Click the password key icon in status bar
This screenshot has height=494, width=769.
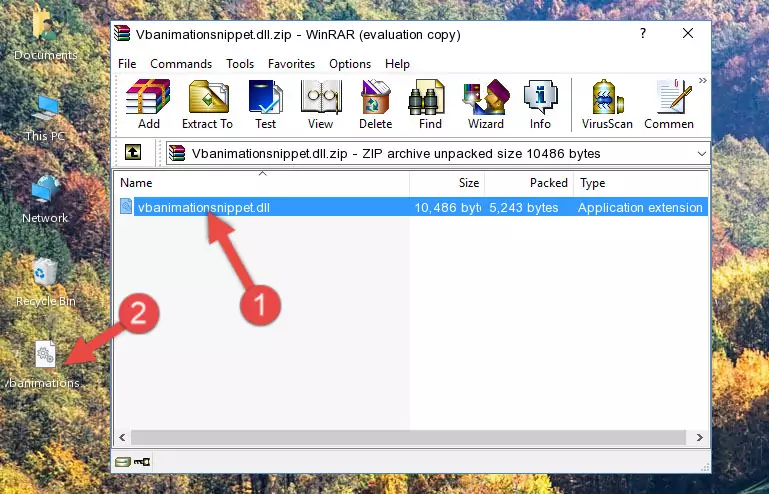142,462
